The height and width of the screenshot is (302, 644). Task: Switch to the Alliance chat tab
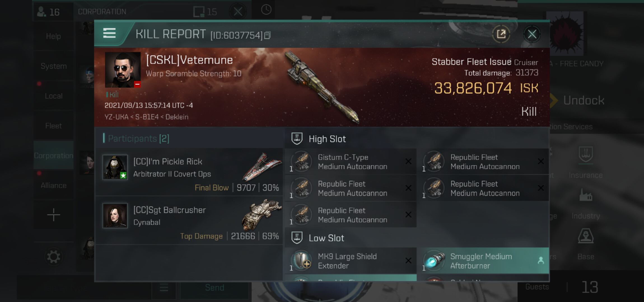[53, 185]
